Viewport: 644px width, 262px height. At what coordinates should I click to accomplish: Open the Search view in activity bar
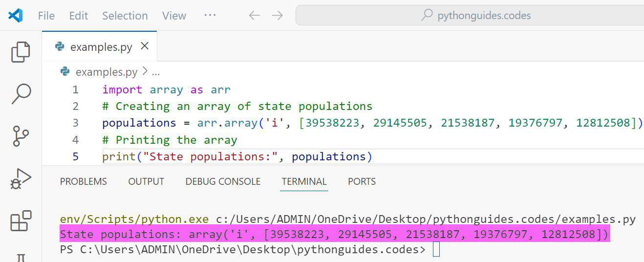[x=21, y=94]
